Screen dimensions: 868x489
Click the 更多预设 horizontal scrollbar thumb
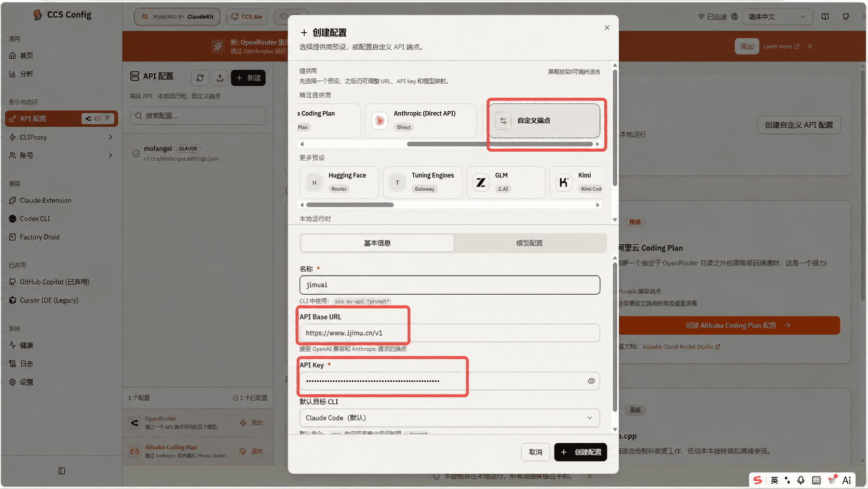[x=350, y=205]
